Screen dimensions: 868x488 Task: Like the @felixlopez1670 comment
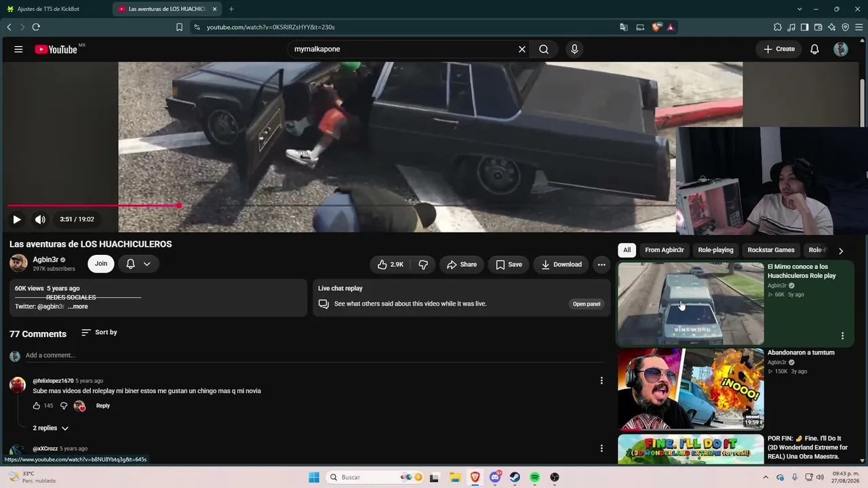[37, 405]
